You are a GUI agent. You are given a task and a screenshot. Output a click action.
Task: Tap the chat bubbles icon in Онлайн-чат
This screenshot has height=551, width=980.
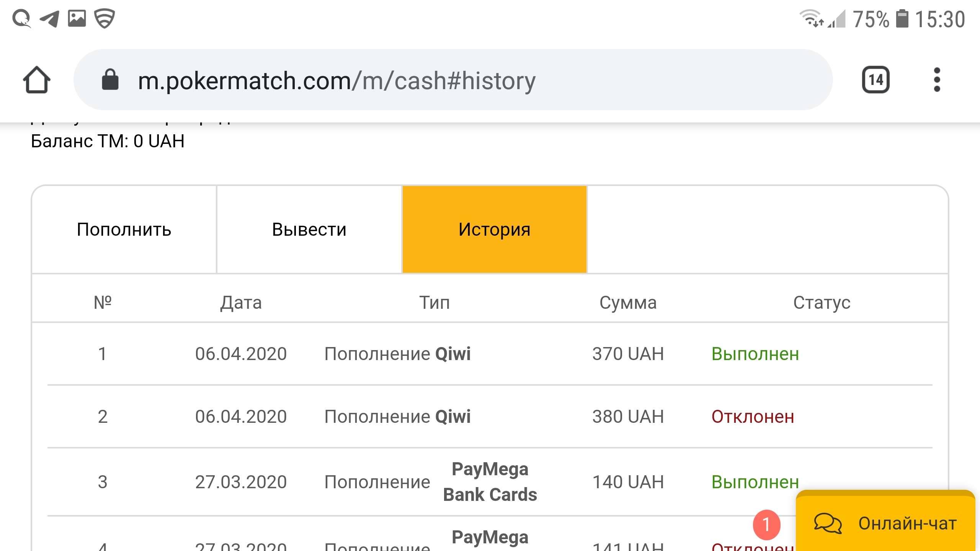click(828, 523)
